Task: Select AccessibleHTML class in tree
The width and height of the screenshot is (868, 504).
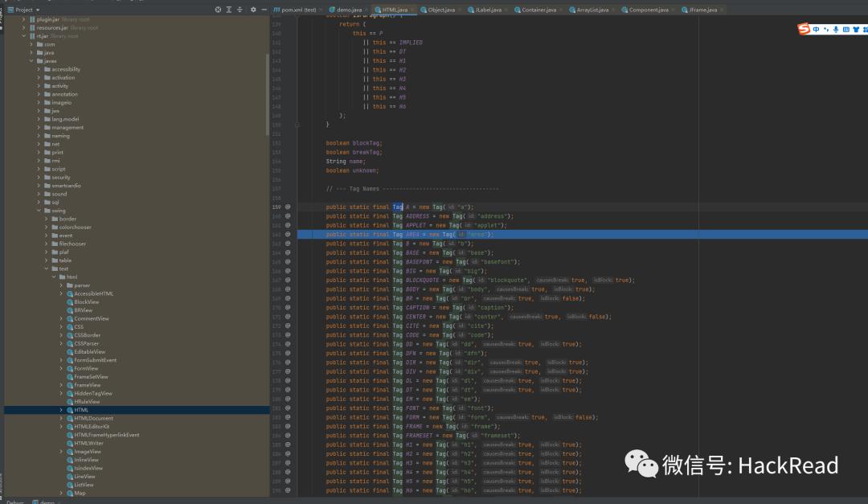Action: (93, 293)
